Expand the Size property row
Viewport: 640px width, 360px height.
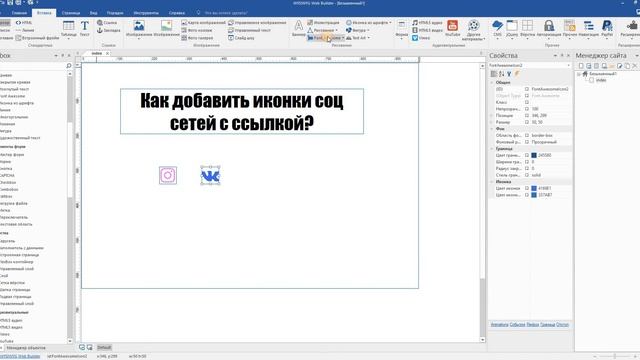491,122
